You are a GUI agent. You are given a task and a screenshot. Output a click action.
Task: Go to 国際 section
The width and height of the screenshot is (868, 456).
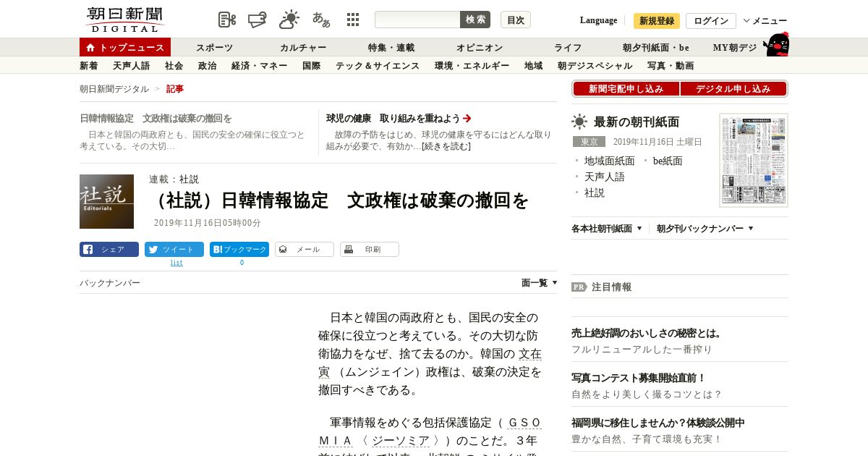click(x=311, y=65)
